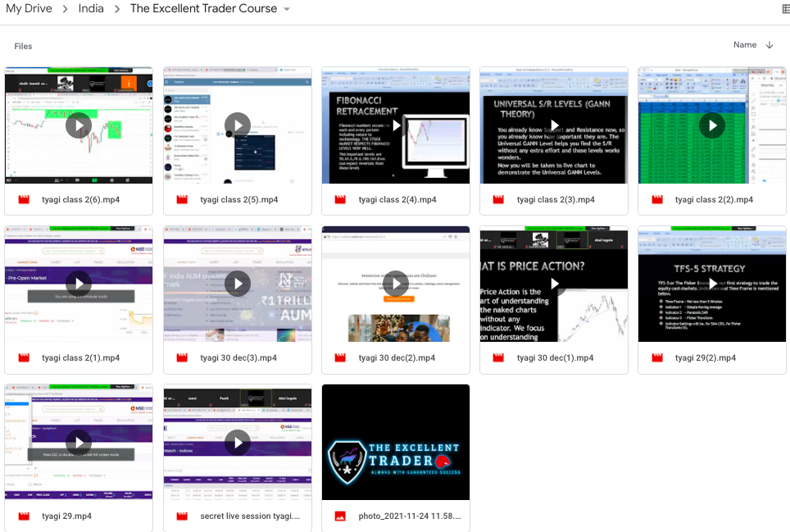The width and height of the screenshot is (790, 532).
Task: Open tyagi class 2(2).mp4 spreadsheet video thumbnail
Action: [x=712, y=125]
